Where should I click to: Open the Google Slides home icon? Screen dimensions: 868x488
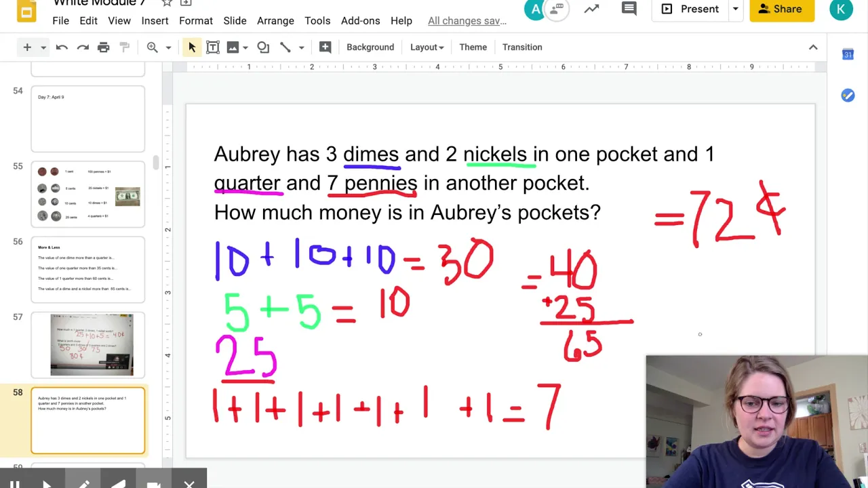tap(26, 10)
